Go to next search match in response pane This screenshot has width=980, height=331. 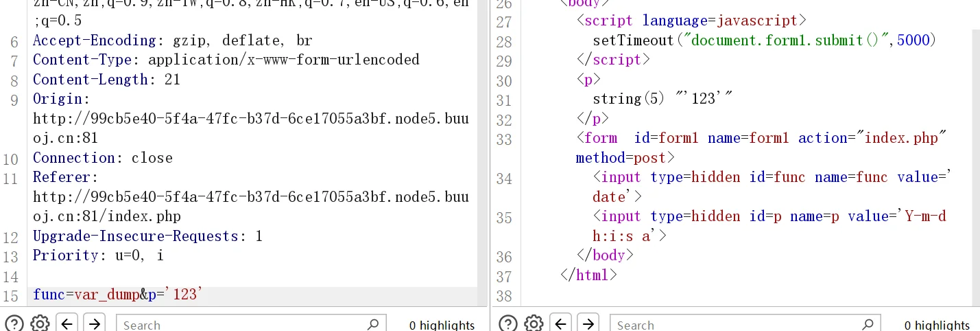pos(588,323)
